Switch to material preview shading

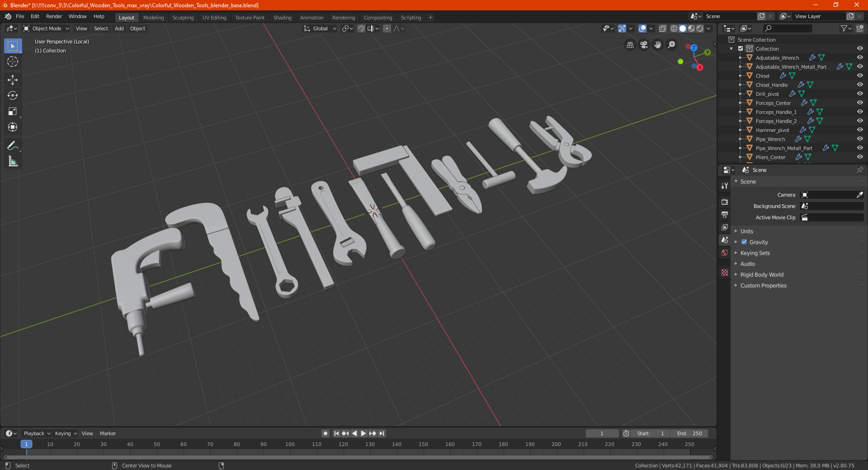click(691, 28)
